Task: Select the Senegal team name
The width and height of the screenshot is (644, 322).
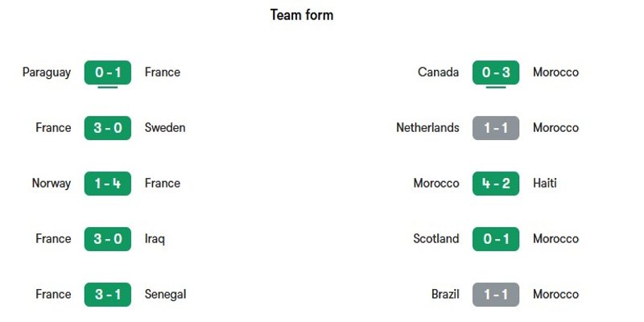Action: click(166, 295)
